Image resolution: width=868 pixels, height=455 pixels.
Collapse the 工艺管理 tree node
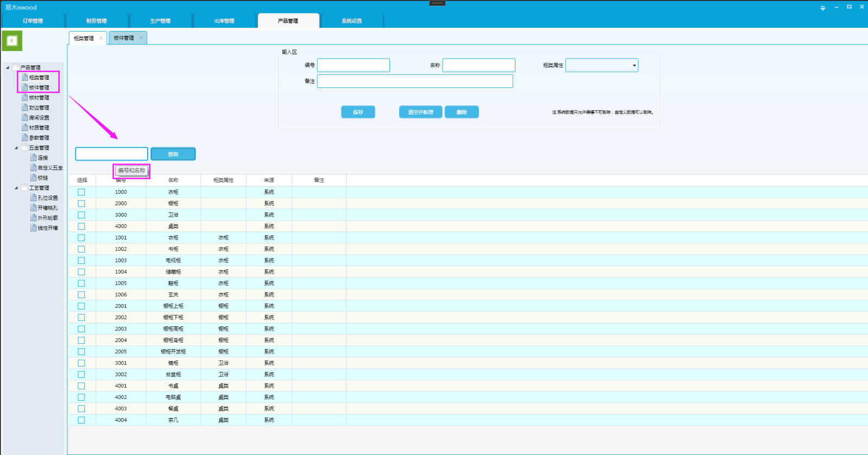[16, 188]
